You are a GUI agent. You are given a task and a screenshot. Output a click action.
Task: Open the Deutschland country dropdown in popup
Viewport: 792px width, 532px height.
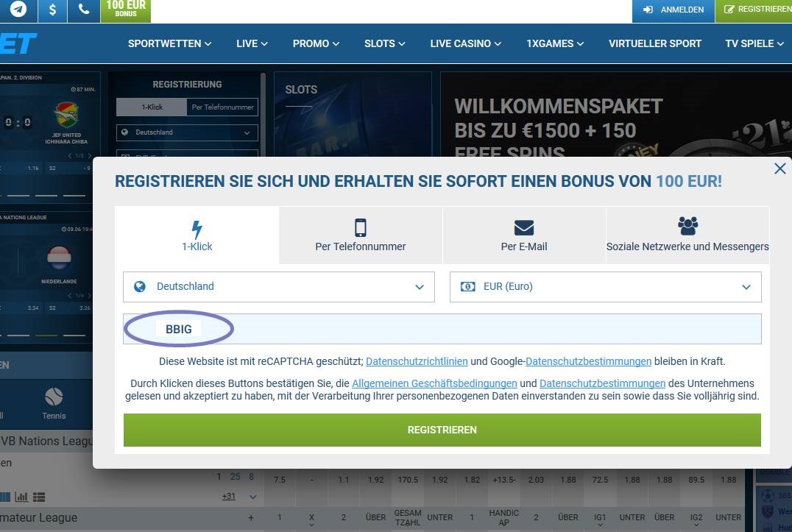[279, 287]
